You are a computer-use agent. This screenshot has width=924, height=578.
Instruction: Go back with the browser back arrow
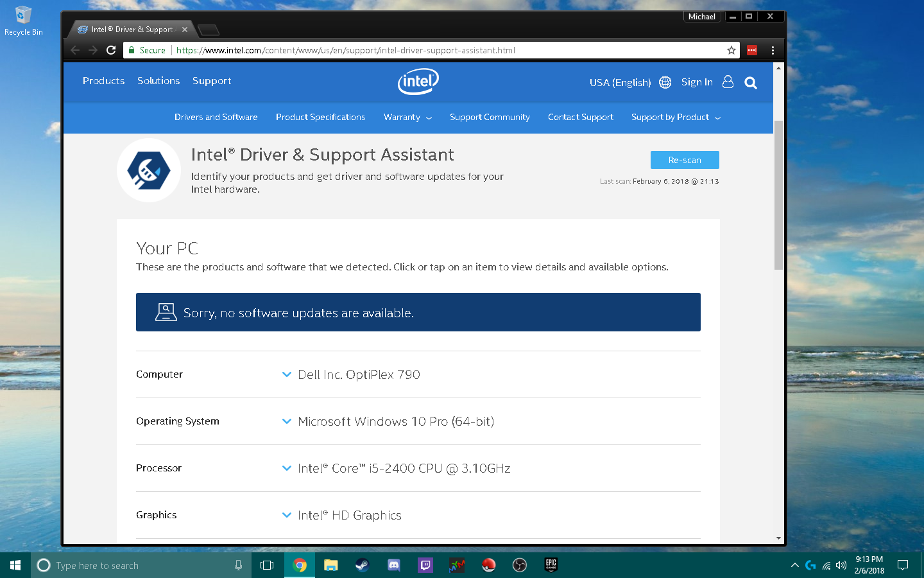click(x=75, y=50)
